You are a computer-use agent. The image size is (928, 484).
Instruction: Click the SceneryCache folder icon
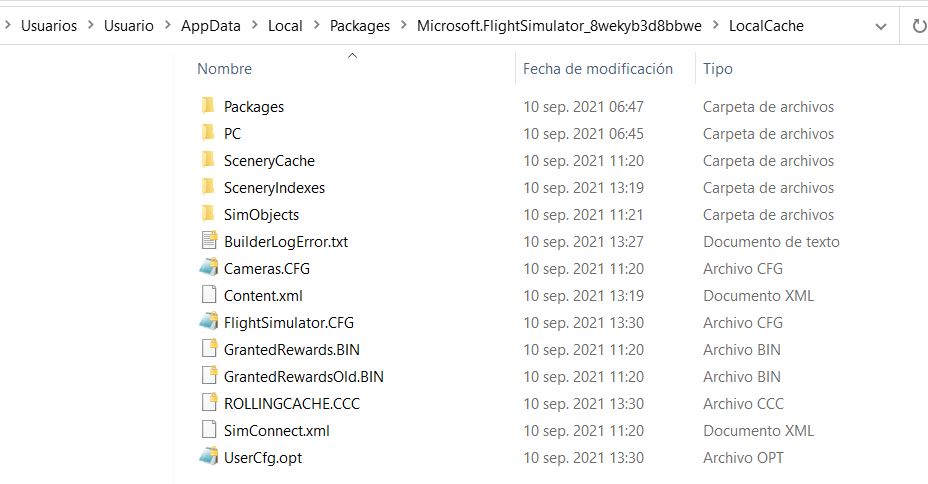pos(208,160)
